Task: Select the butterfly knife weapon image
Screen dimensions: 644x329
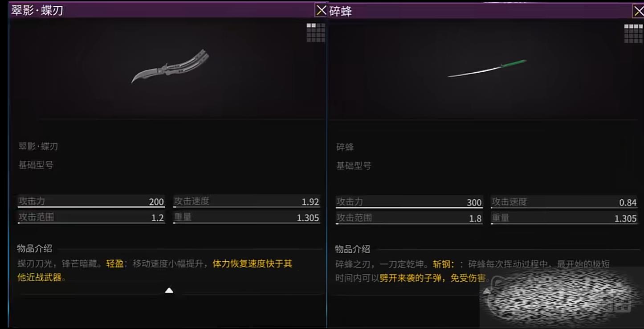Action: tap(171, 66)
